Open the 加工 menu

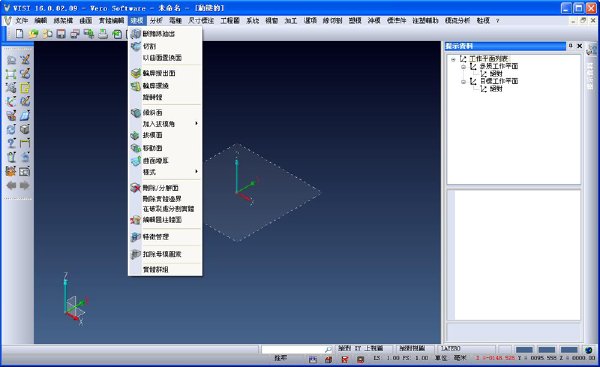click(x=290, y=21)
